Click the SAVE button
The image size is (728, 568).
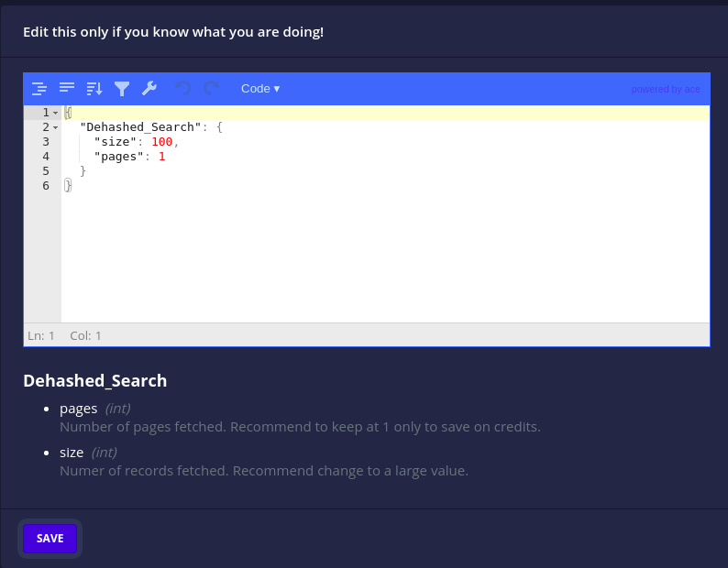pyautogui.click(x=50, y=539)
